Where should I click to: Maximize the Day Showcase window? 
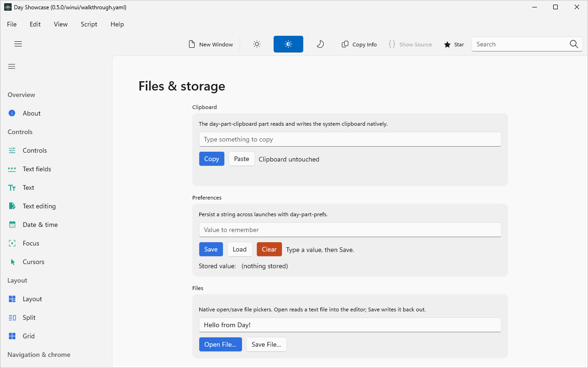click(x=555, y=7)
